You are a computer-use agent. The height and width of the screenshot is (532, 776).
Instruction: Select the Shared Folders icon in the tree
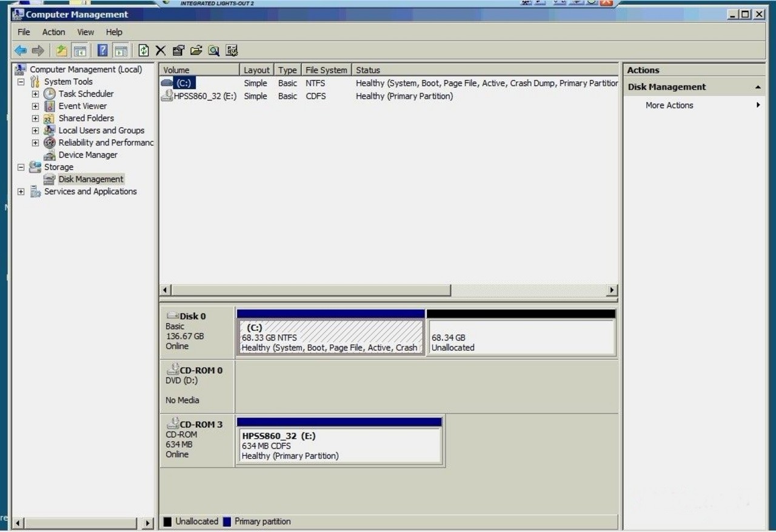(x=50, y=118)
